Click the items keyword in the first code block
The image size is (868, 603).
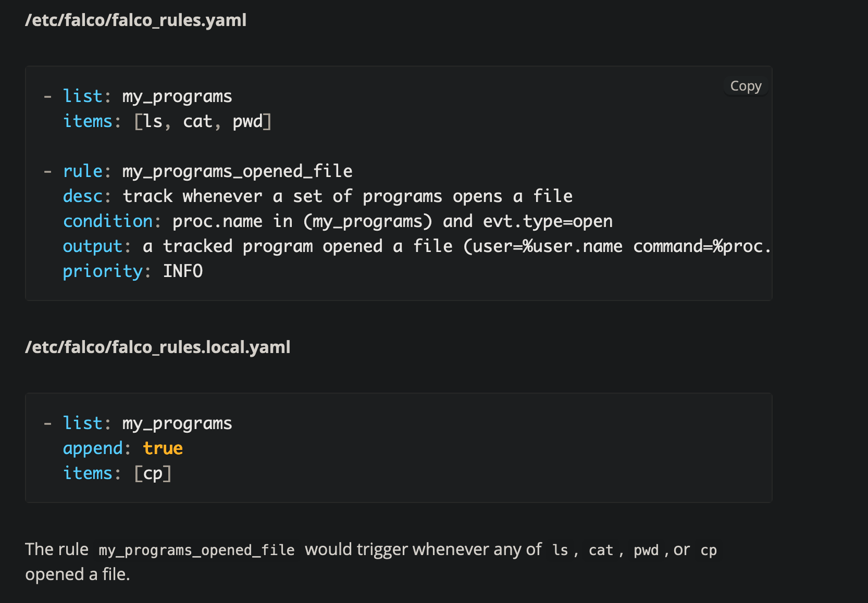coord(87,121)
